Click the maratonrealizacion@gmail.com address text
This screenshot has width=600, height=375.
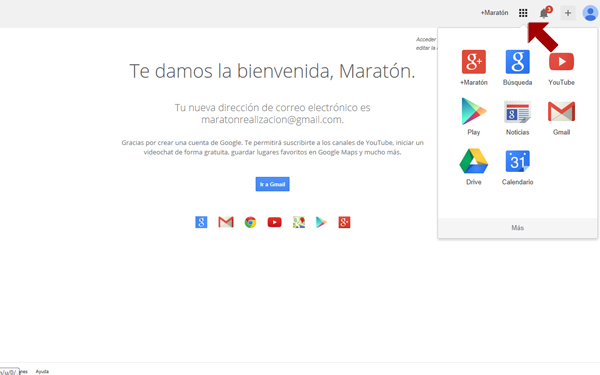(x=272, y=120)
